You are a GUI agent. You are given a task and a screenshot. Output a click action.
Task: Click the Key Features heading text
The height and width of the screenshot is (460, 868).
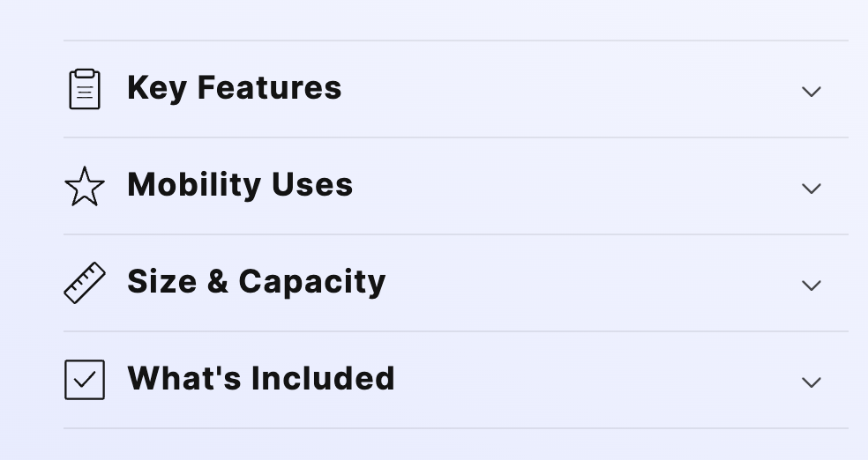click(x=234, y=88)
